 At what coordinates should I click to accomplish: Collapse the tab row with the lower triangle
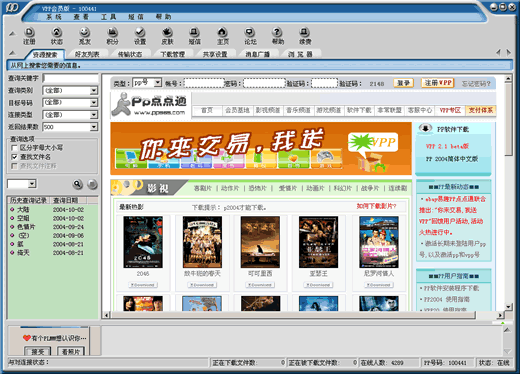point(12,53)
